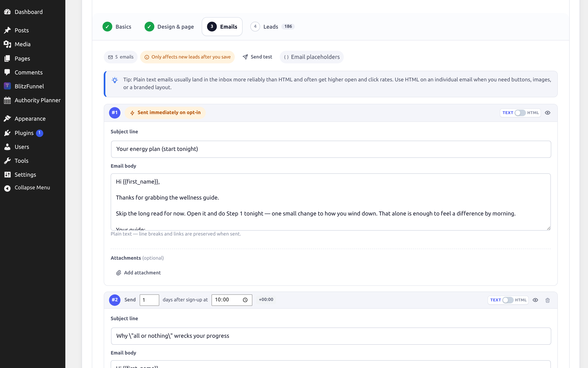The height and width of the screenshot is (368, 588).
Task: Click the Collapse Menu arrow icon
Action: 7,188
